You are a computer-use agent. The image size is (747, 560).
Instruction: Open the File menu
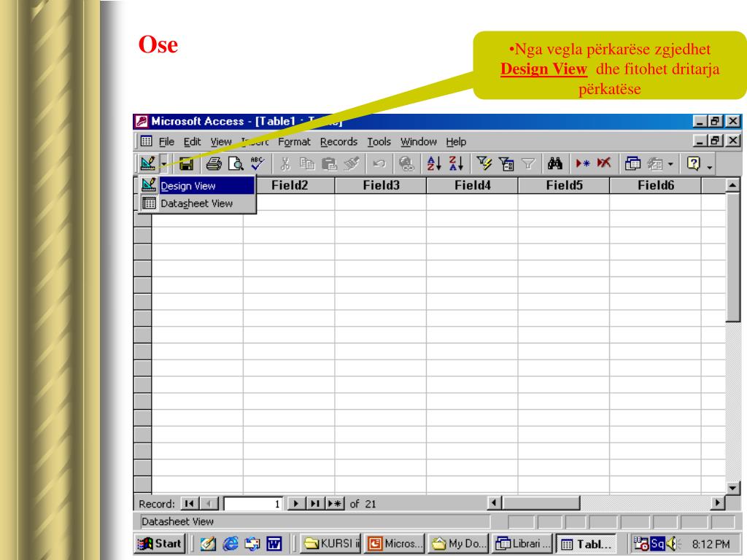click(166, 142)
